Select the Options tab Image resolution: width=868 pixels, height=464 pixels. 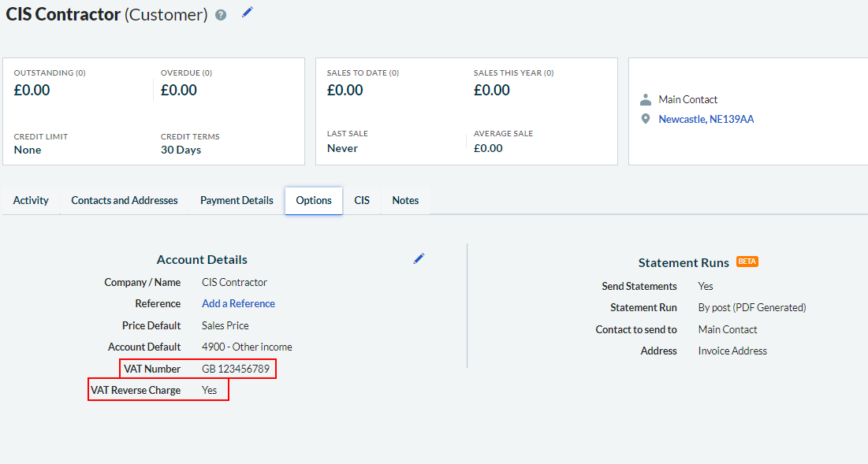[314, 200]
